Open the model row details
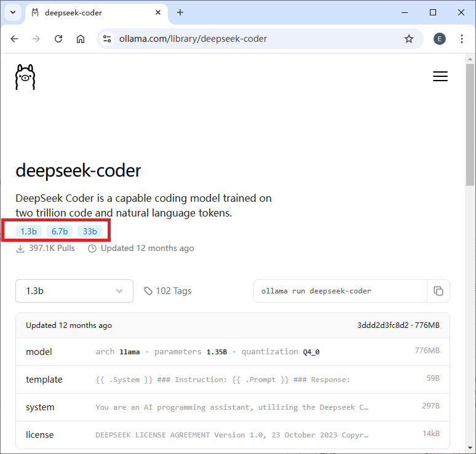476x454 pixels. coord(232,352)
